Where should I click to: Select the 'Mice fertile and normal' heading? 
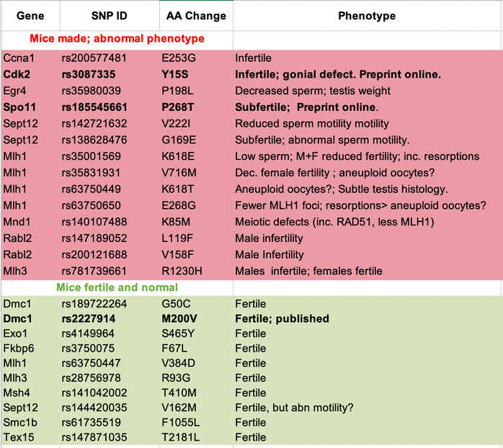click(x=117, y=287)
